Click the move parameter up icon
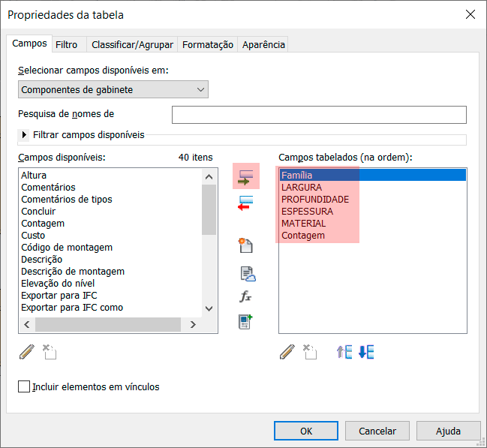Viewport: 487px width, 448px height. pyautogui.click(x=344, y=352)
